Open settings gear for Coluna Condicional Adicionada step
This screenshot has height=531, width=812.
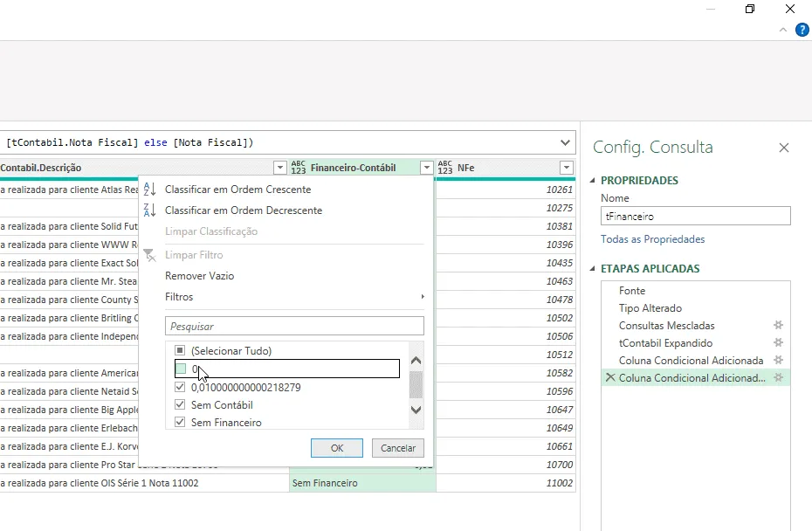click(x=778, y=360)
